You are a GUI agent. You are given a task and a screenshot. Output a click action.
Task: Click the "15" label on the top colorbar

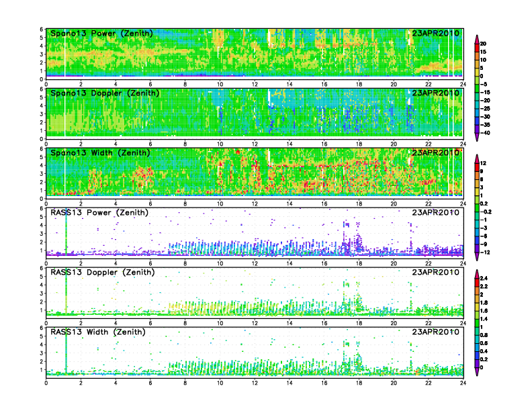[483, 52]
